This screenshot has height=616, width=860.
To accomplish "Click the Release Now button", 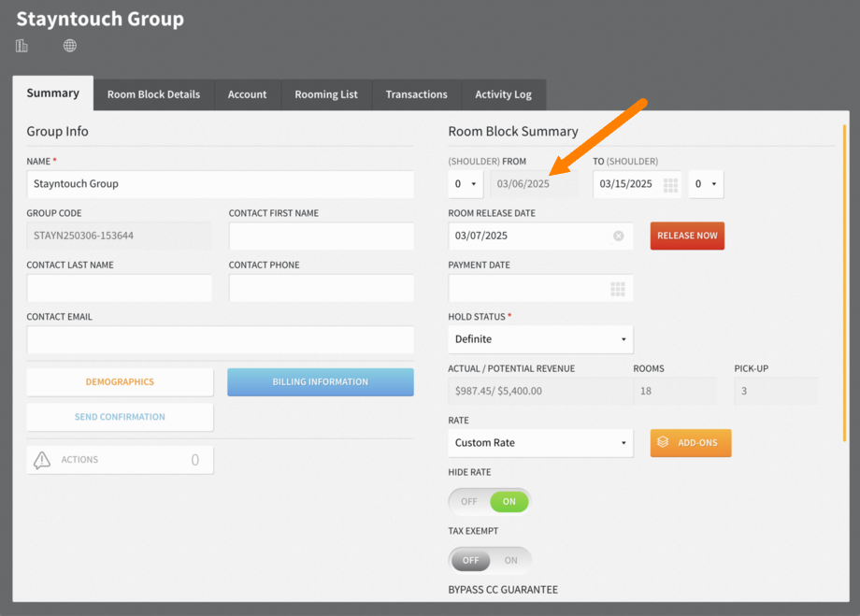I will (x=687, y=236).
